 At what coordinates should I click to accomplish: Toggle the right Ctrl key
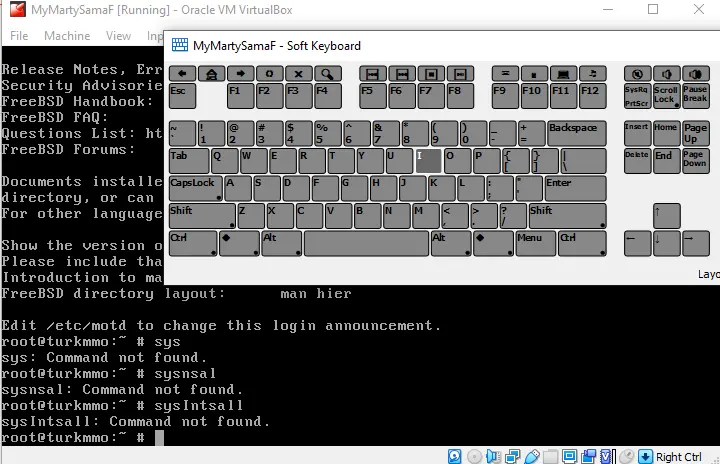[x=582, y=243]
